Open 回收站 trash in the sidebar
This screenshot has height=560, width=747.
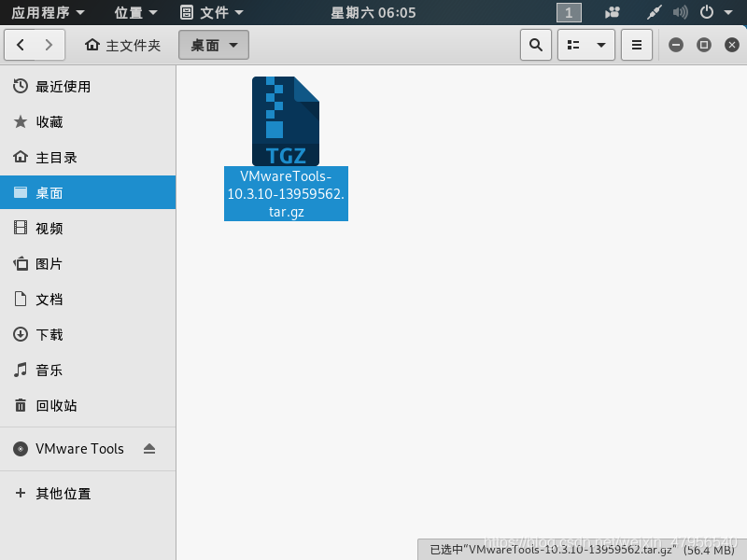pos(88,405)
